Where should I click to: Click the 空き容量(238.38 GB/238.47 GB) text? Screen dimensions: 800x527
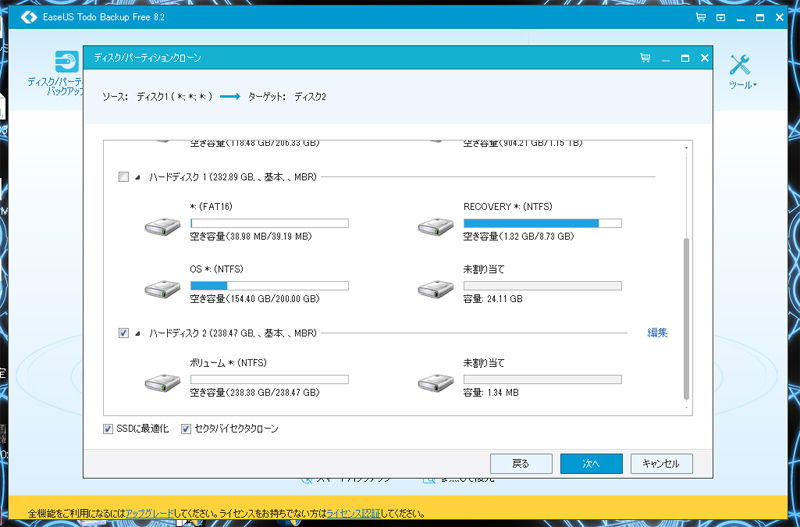tap(255, 393)
